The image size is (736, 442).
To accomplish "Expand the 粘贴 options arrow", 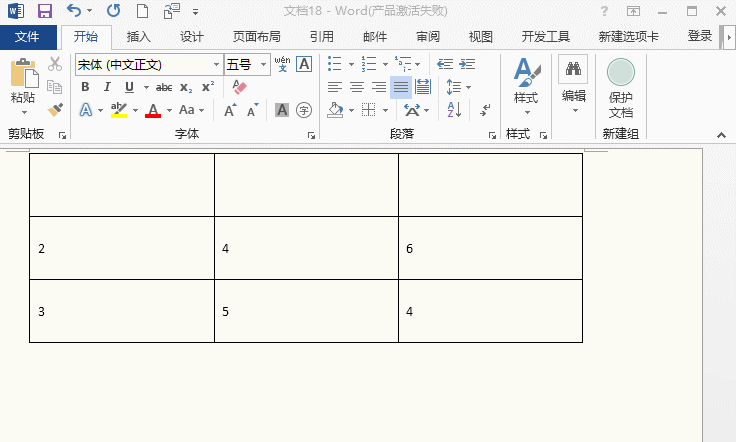I will tap(24, 113).
